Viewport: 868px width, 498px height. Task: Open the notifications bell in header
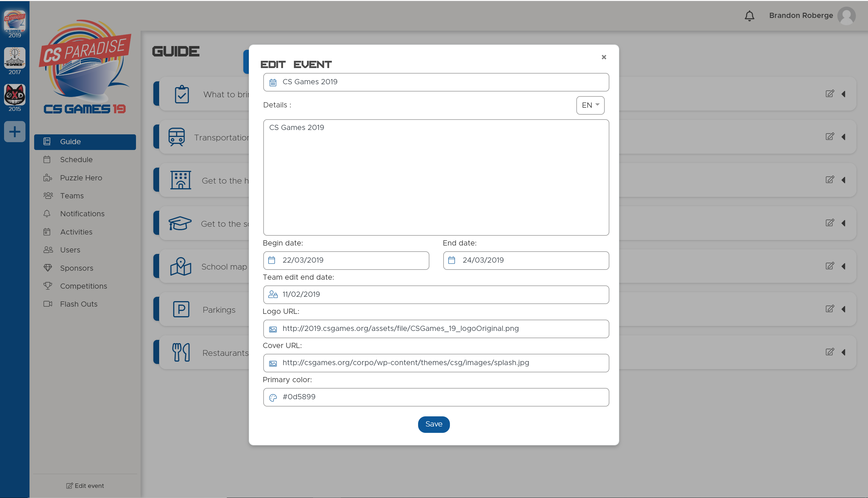pyautogui.click(x=749, y=16)
